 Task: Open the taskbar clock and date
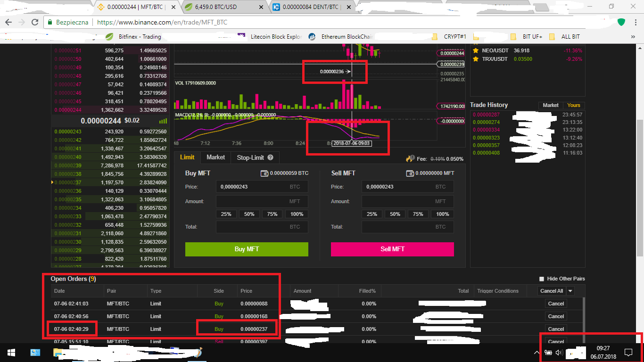(x=603, y=352)
